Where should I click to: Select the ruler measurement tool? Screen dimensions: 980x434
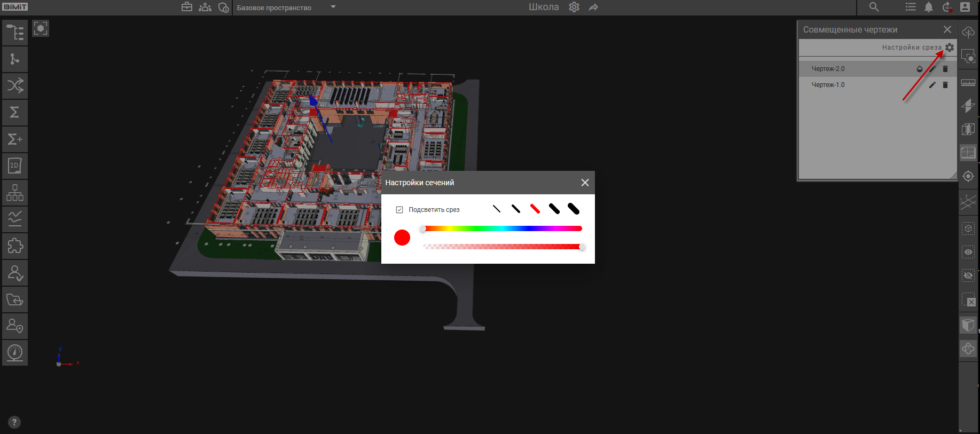pyautogui.click(x=968, y=83)
